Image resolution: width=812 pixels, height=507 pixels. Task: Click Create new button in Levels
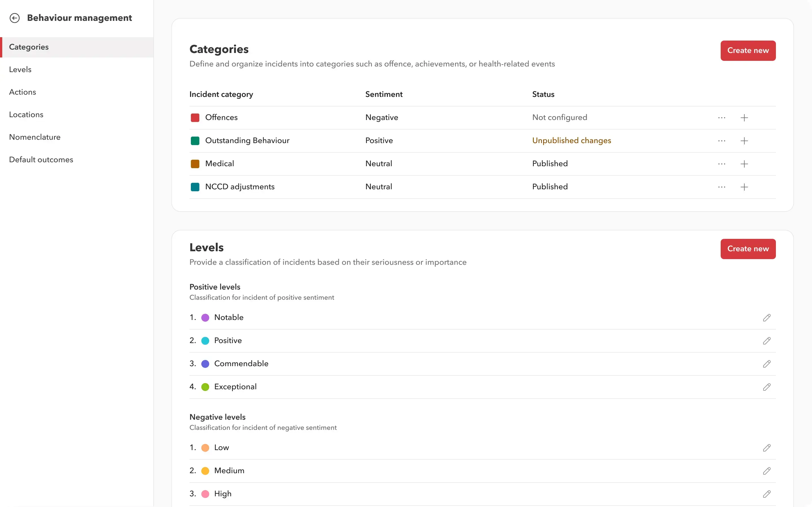coord(748,249)
